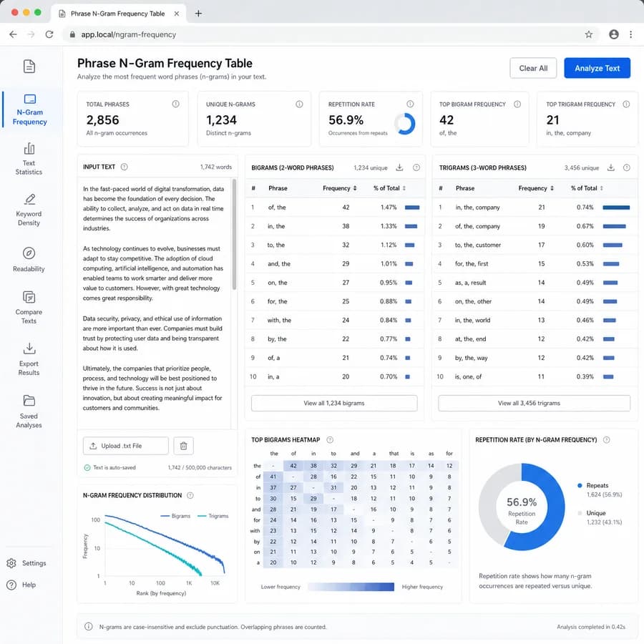Select the Phrase N-Gram Frequency Table tab
This screenshot has height=644, width=644.
[118, 14]
